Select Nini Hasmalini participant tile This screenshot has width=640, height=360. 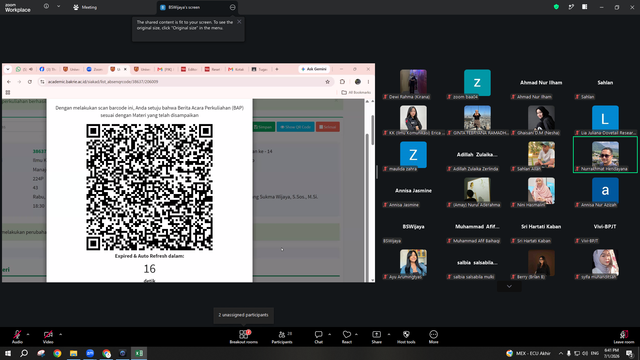pyautogui.click(x=541, y=191)
